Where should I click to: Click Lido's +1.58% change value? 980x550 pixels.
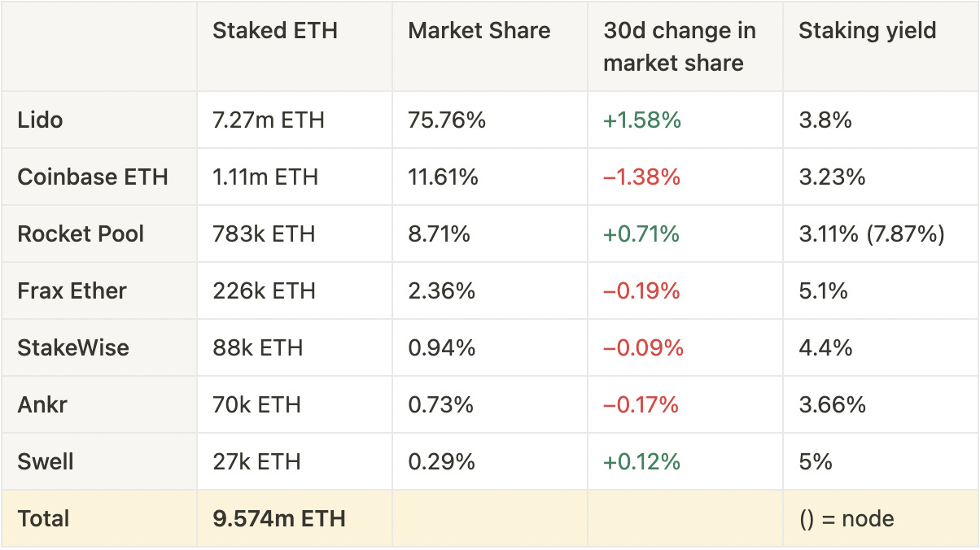[641, 120]
